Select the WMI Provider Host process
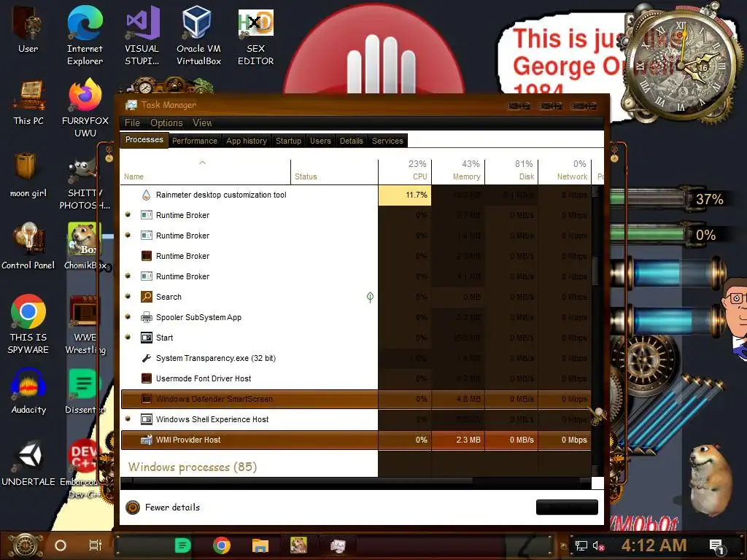This screenshot has height=560, width=747. [356, 440]
